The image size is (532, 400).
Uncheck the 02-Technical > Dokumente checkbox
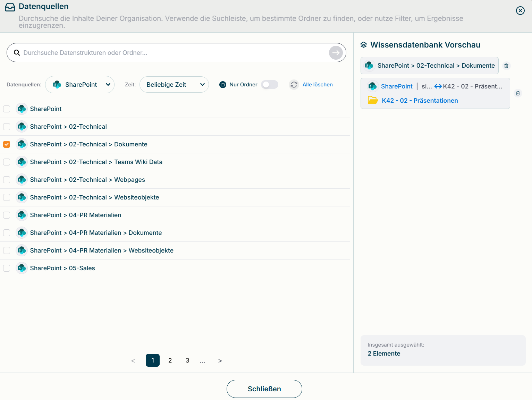click(7, 144)
